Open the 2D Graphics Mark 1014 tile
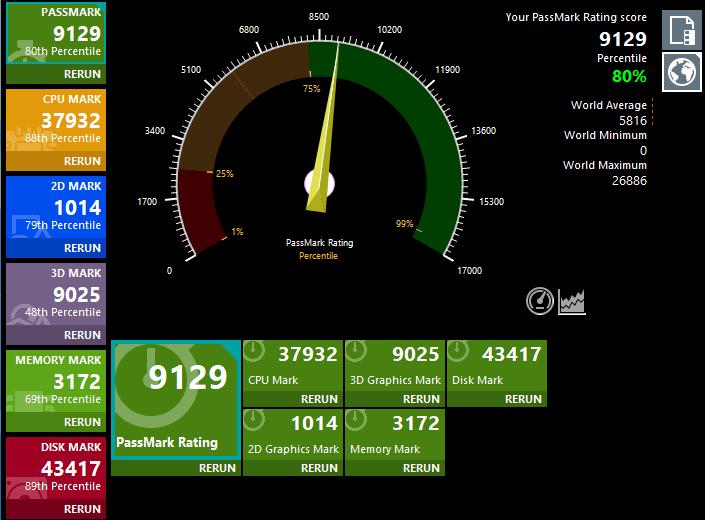 (x=293, y=435)
